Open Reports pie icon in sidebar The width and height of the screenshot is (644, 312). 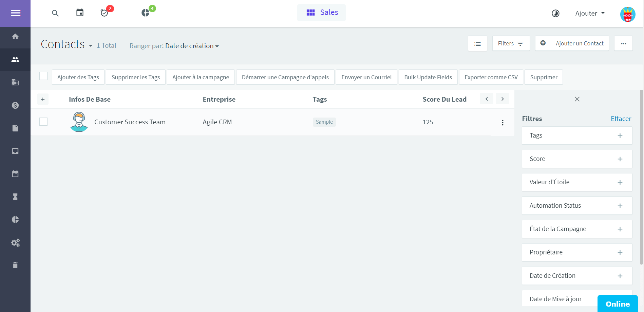click(x=15, y=220)
